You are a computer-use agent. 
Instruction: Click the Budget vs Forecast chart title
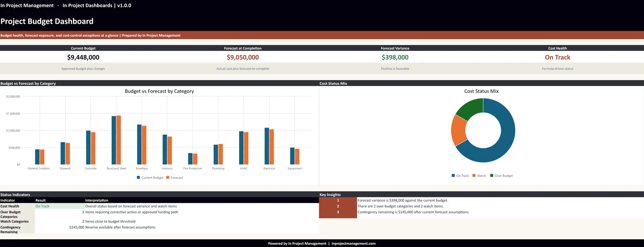159,91
